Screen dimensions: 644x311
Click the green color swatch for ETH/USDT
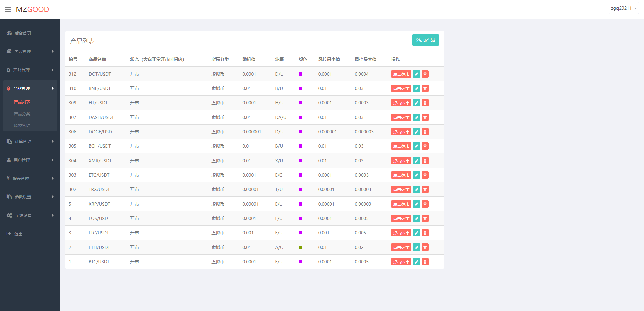point(300,247)
